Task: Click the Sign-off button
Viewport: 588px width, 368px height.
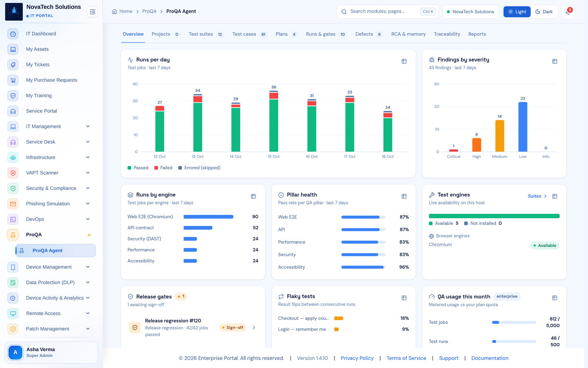Action: coord(233,328)
